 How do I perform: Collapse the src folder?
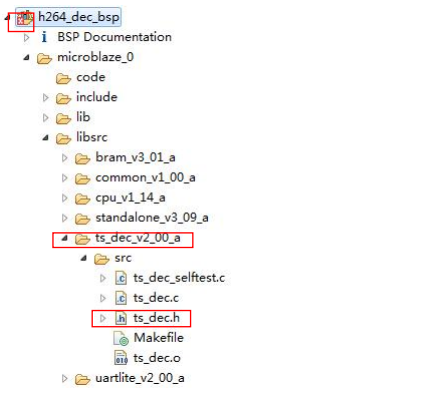click(84, 258)
